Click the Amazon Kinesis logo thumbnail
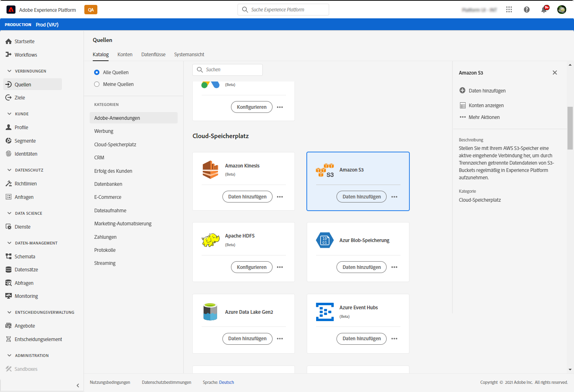This screenshot has width=574, height=392. tap(210, 170)
